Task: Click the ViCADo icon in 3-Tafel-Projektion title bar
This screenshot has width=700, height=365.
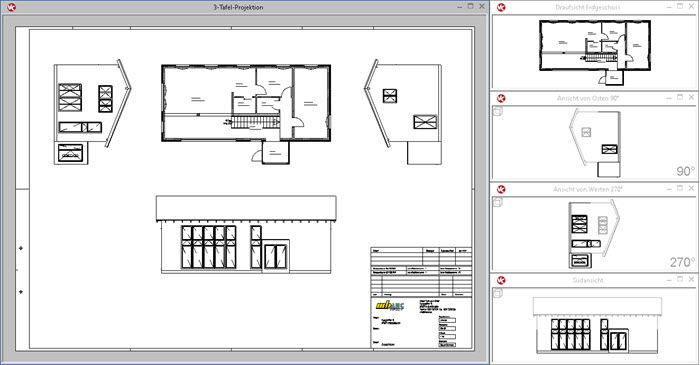Action: pos(11,7)
